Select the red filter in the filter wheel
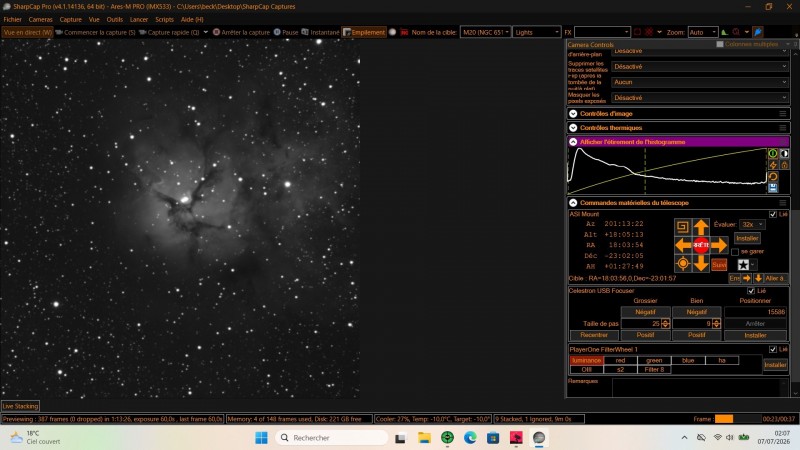 [620, 361]
